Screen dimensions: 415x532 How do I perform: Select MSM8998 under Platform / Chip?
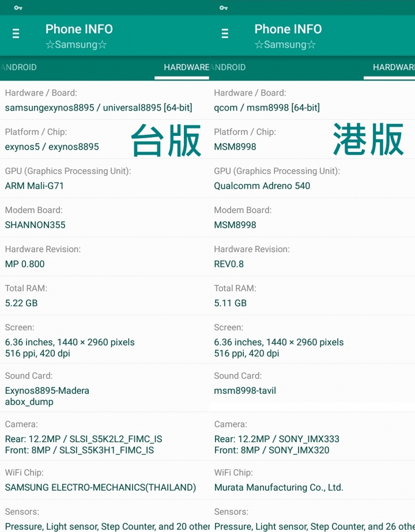click(235, 147)
